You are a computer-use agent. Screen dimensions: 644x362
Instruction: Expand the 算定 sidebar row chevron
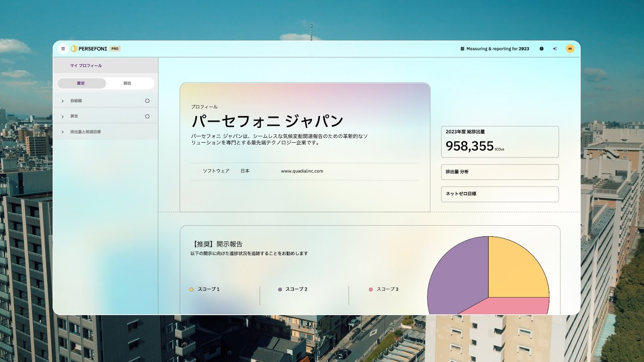(62, 117)
